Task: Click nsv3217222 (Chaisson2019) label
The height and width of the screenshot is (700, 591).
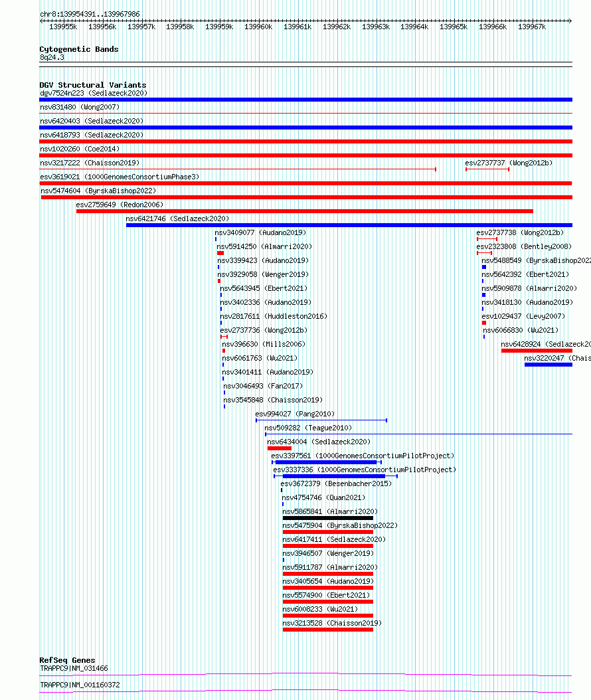Action: [90, 163]
